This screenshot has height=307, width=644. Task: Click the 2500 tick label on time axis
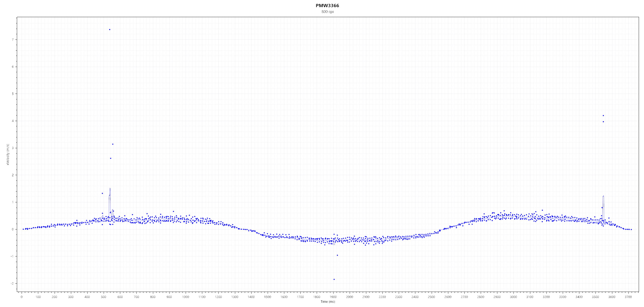coord(431,297)
